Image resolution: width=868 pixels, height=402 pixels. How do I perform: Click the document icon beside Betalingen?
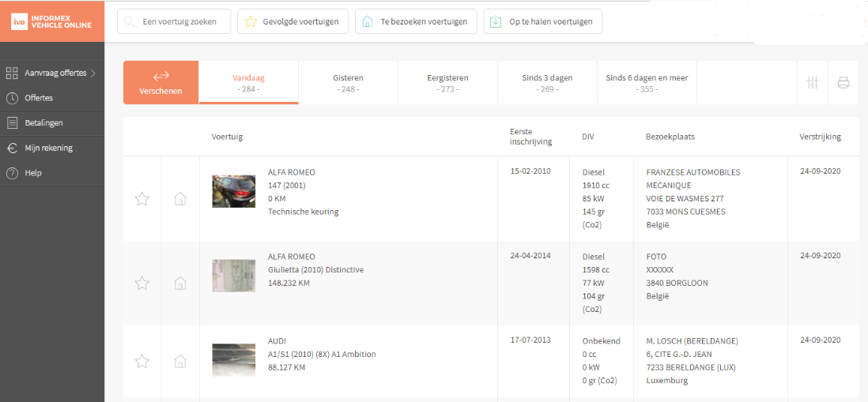tap(12, 123)
